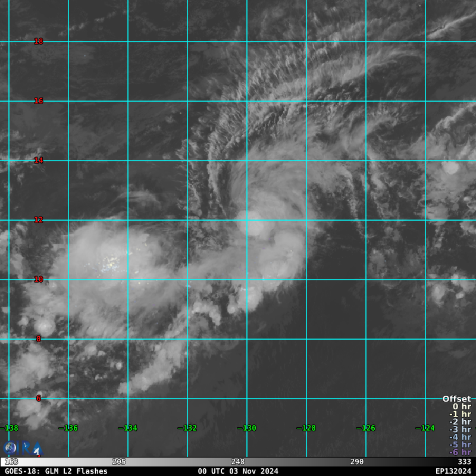
Task: Click the 205 value on the colorbar
Action: pyautogui.click(x=119, y=462)
